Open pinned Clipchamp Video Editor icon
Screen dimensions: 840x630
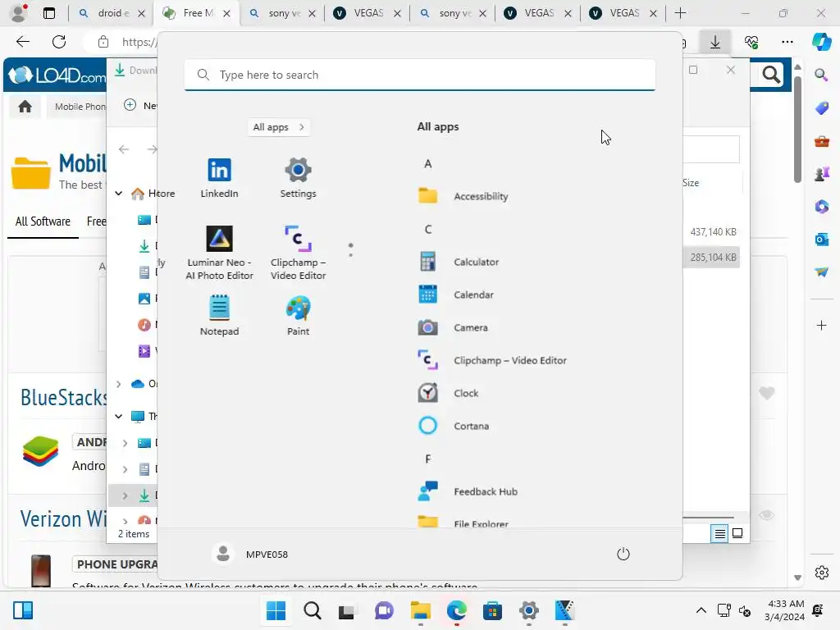coord(298,253)
